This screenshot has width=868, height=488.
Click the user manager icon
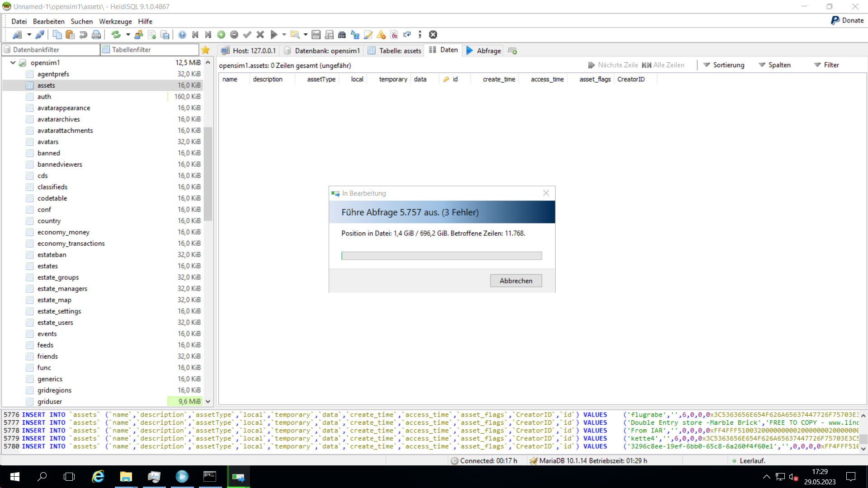click(x=139, y=35)
